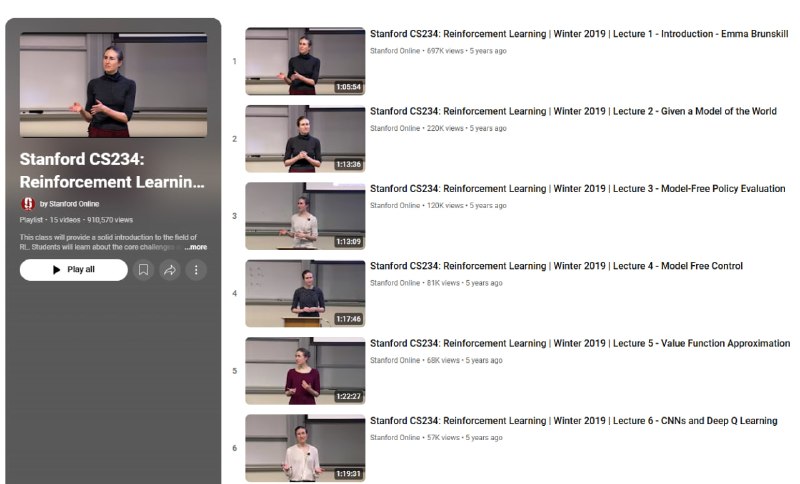
Task: Open Lecture 5 video thumbnail
Action: [305, 371]
